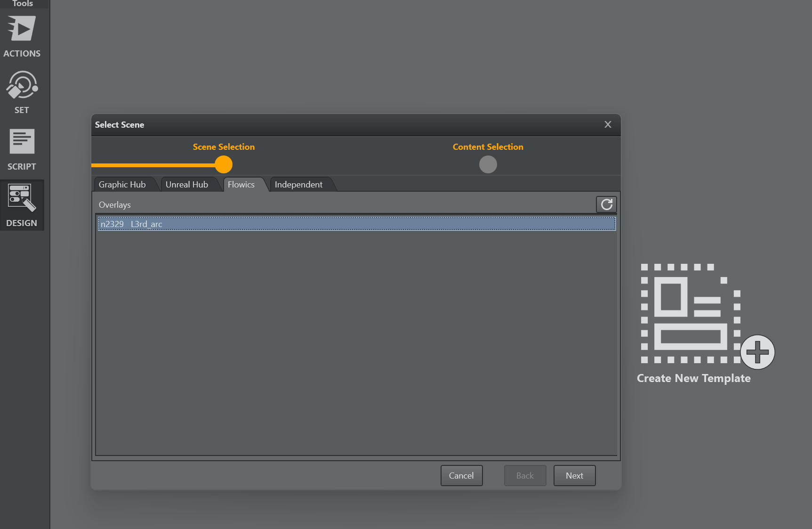Open the ACTIONS tool in the sidebar
Screen dimensions: 812x529
22,36
